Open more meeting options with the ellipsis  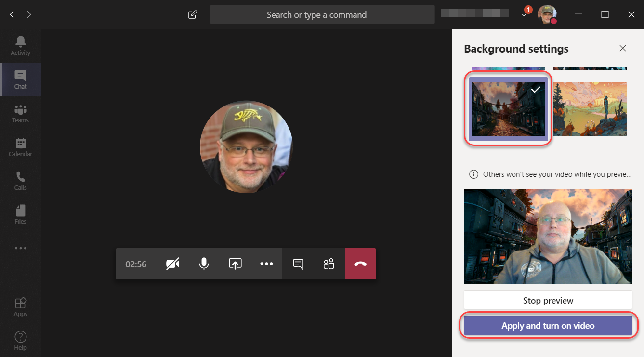tap(266, 264)
